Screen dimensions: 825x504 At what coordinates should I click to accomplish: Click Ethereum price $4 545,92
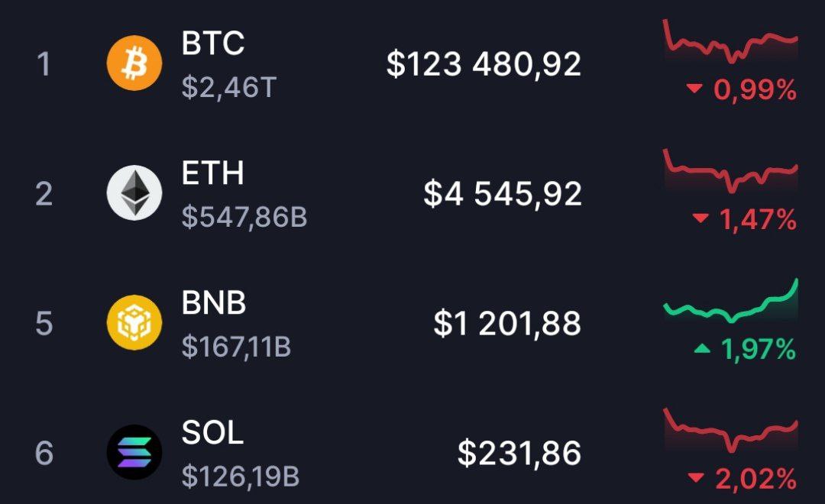[x=503, y=194]
